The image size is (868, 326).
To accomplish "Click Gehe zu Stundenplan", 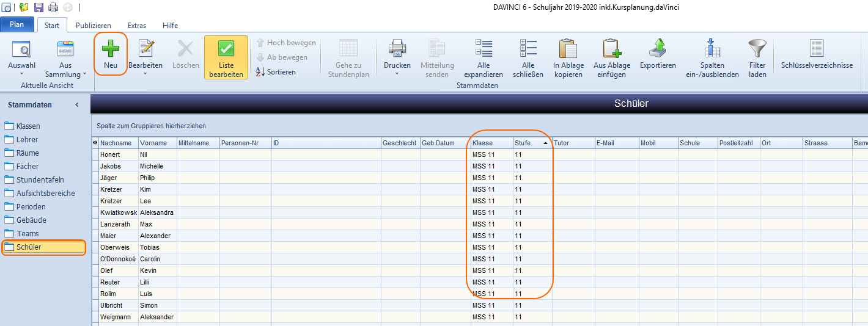I will (348, 57).
